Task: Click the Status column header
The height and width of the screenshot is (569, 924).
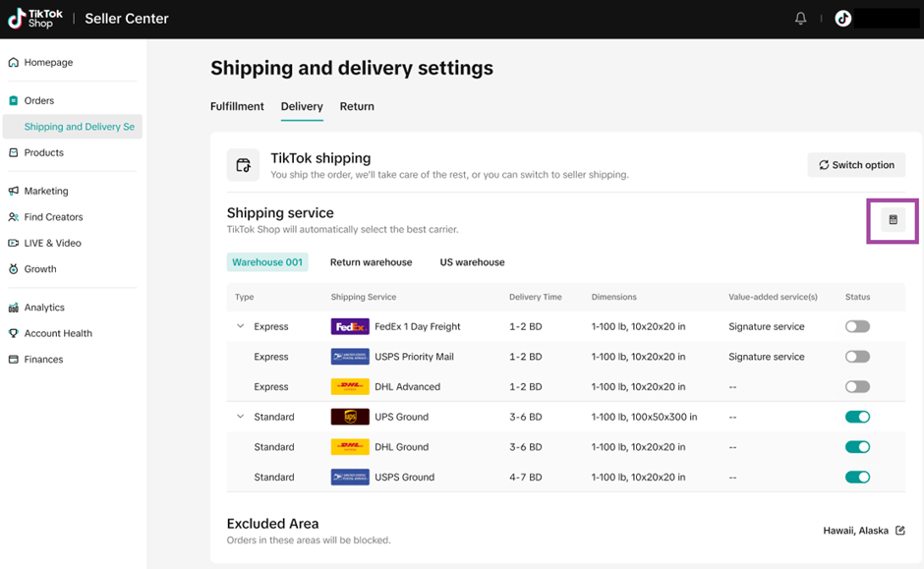Action: click(857, 297)
